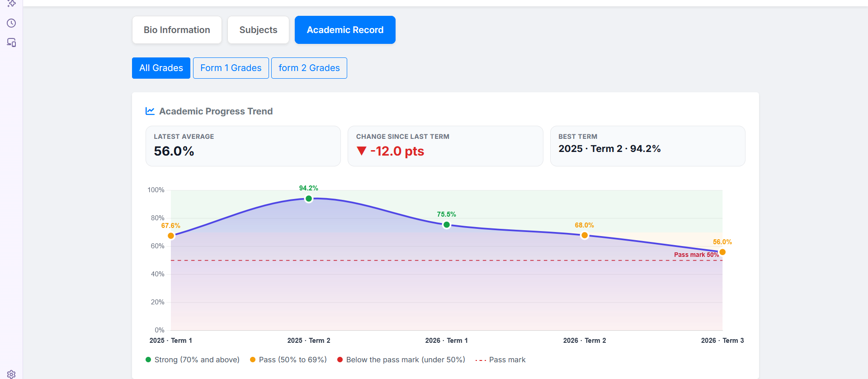
Task: Click the 2025 Term 1 data point on the chart
Action: coord(171,236)
